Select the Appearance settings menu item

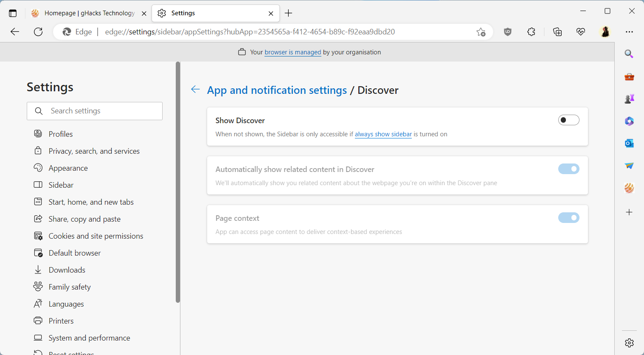pos(68,168)
